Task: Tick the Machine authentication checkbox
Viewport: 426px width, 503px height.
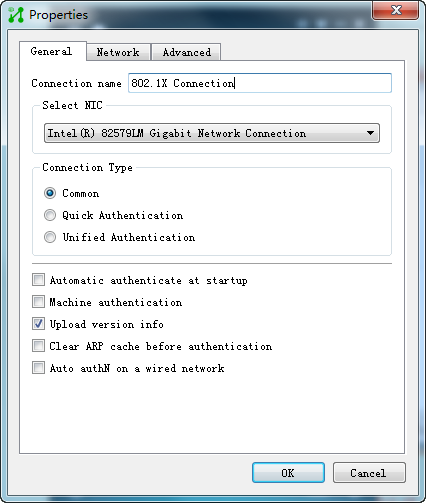Action: (39, 302)
